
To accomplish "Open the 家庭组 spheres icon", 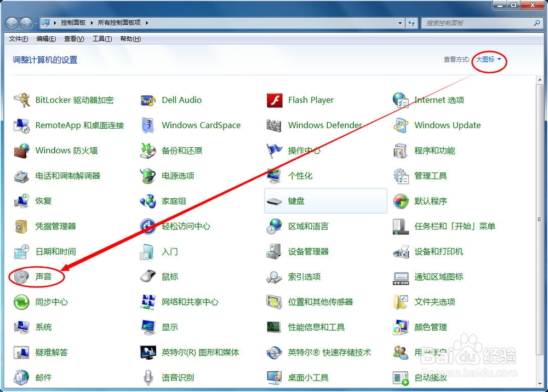I will (148, 201).
